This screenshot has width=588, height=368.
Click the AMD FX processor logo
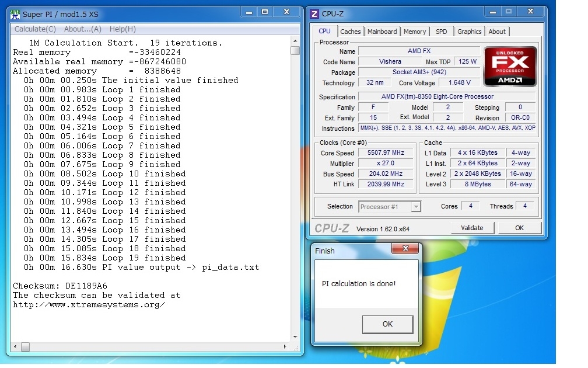pos(510,67)
